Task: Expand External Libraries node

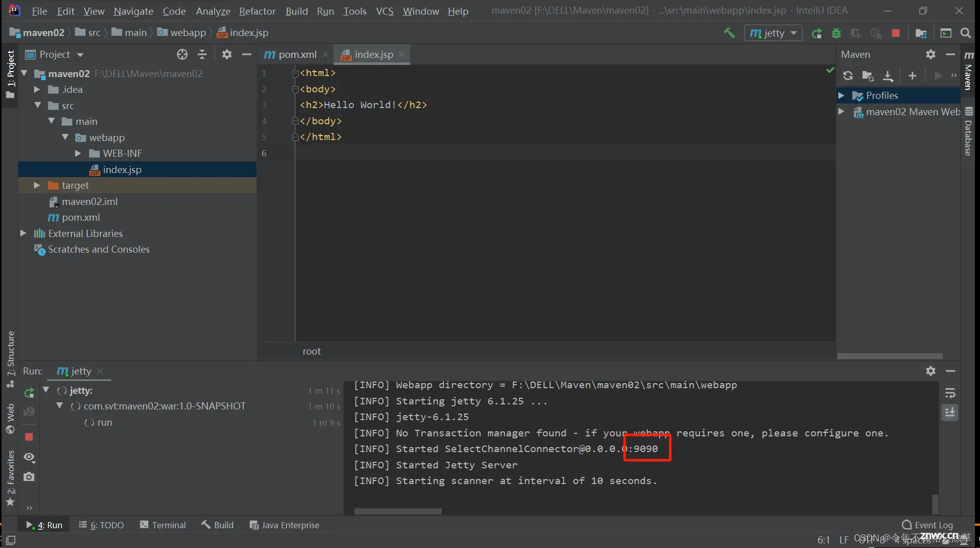Action: point(23,233)
